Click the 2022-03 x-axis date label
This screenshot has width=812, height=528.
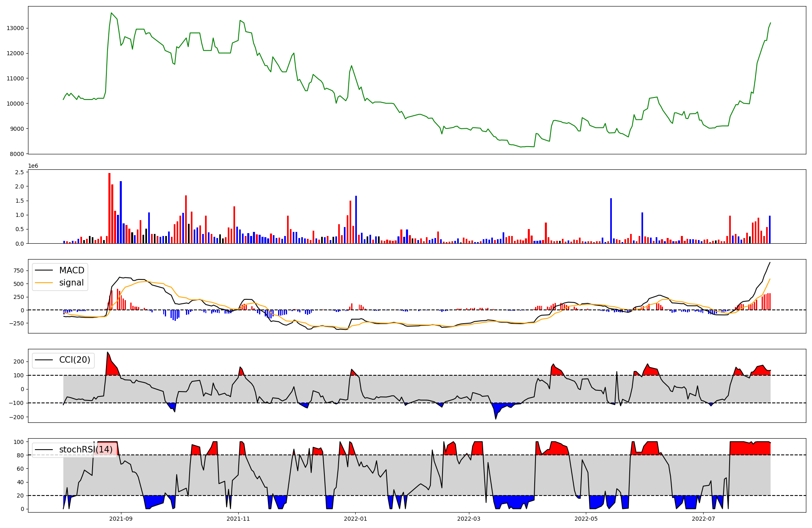point(469,519)
